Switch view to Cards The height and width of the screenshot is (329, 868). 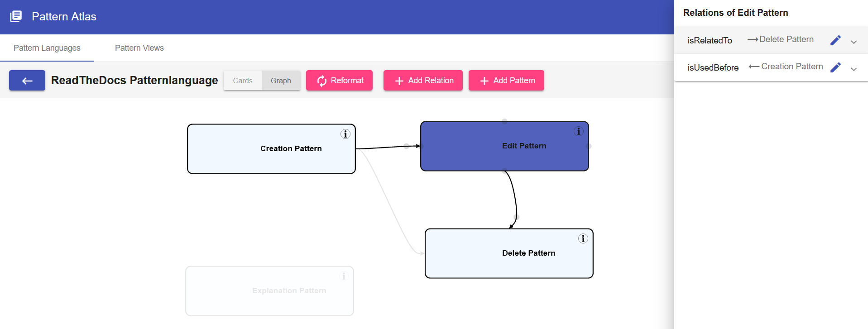[243, 81]
